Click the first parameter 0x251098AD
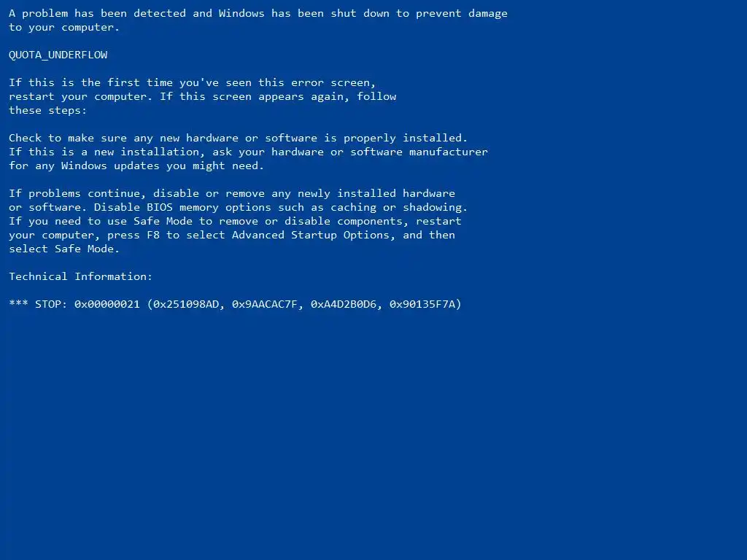 [186, 304]
